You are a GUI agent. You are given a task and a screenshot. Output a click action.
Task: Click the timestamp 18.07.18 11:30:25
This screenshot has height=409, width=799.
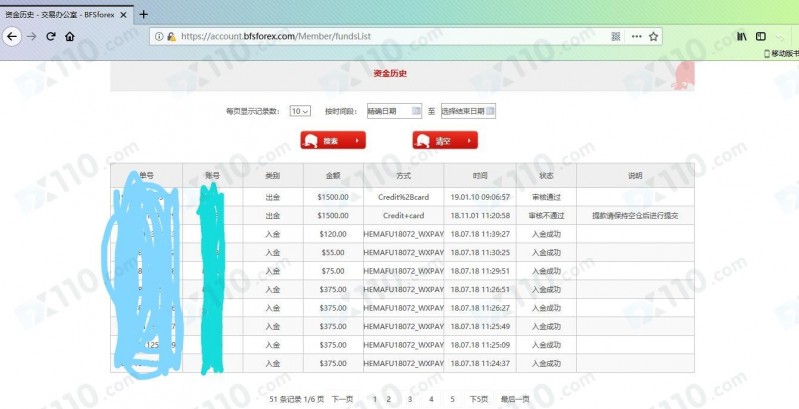(480, 253)
